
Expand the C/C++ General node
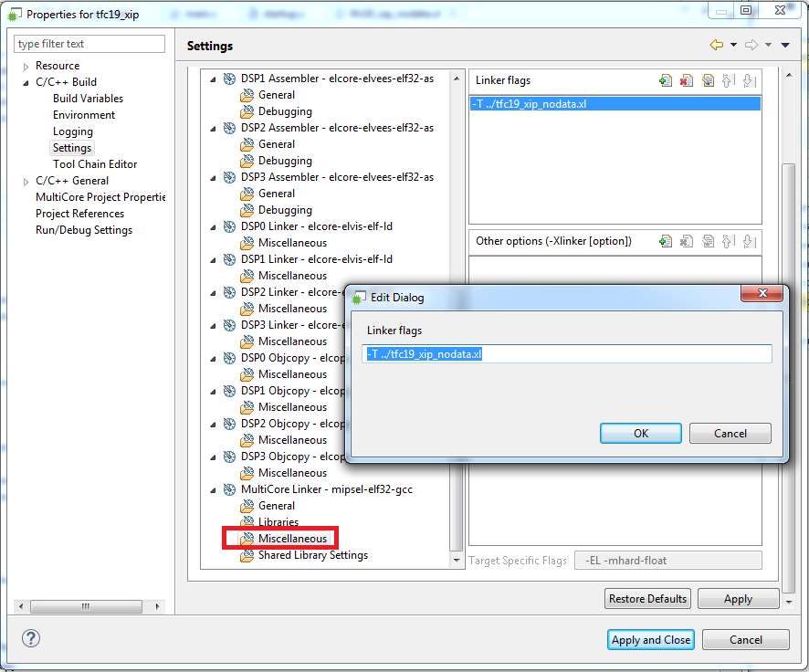tap(26, 182)
